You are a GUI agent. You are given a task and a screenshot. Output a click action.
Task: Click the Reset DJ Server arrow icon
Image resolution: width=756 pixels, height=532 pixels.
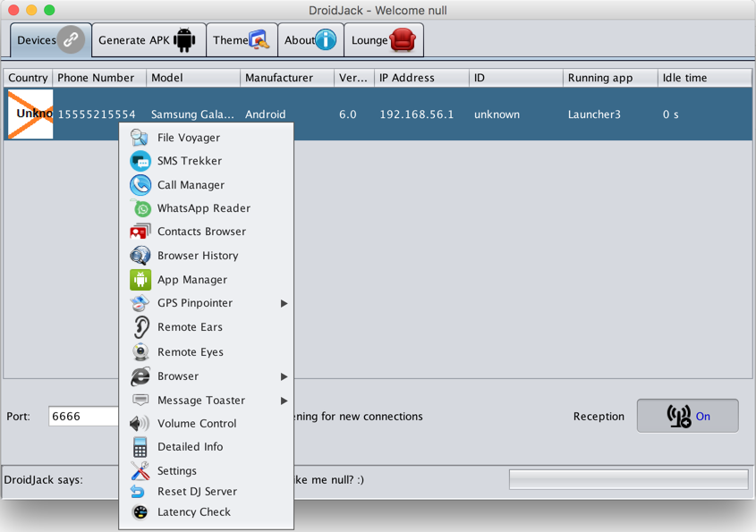138,492
